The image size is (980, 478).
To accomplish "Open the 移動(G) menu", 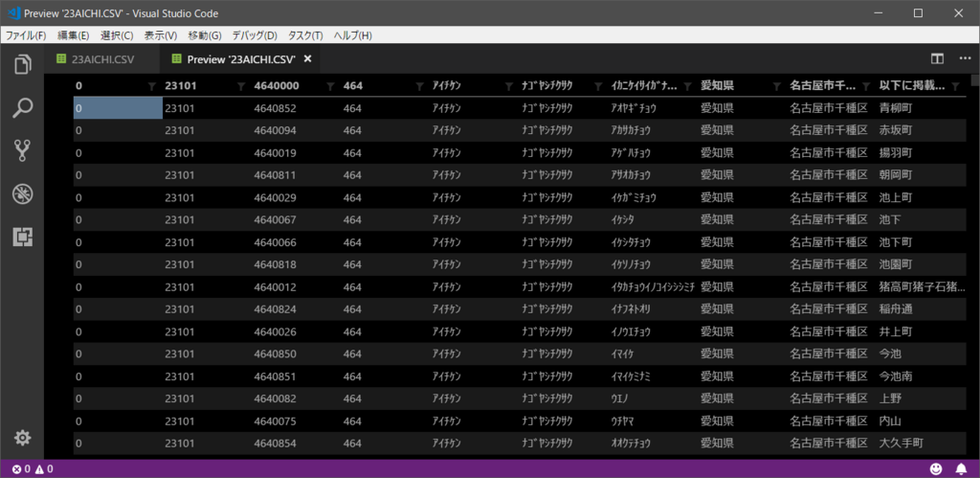I will tap(205, 35).
